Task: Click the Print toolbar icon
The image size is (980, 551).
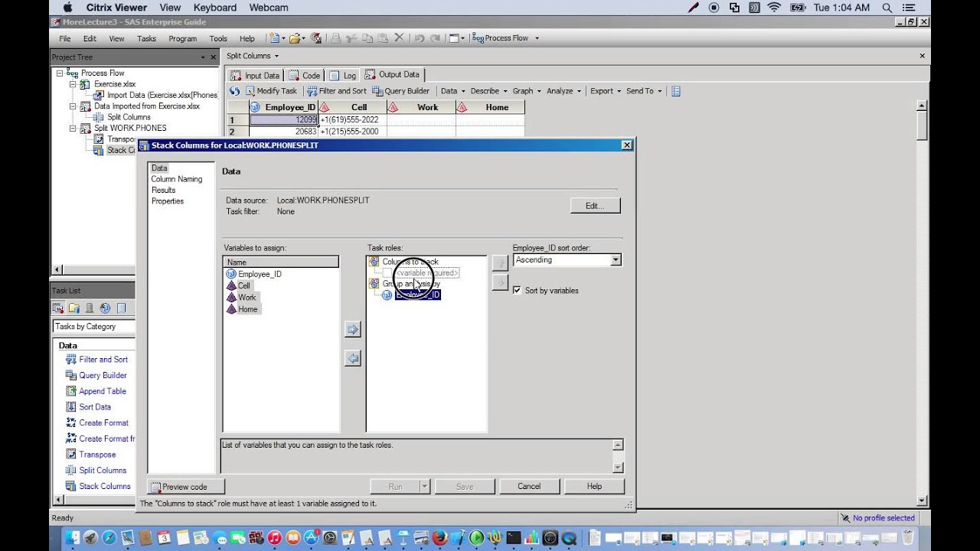Action: click(x=335, y=38)
